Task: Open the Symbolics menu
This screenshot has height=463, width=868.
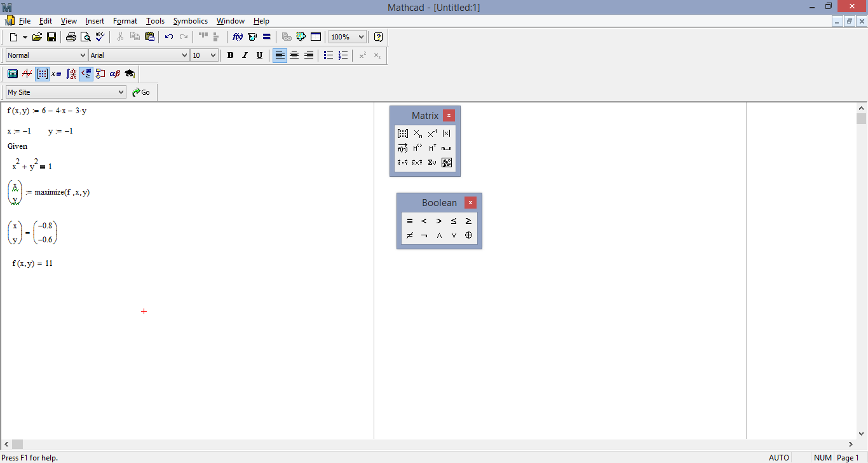Action: (191, 21)
